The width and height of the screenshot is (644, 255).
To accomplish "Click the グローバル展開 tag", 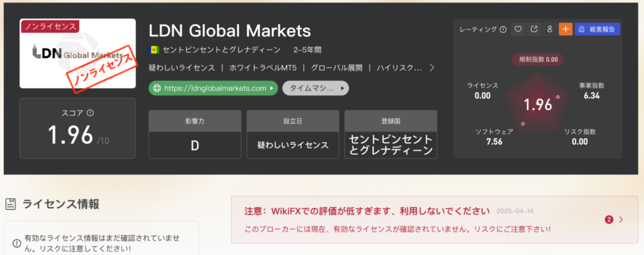I will pos(336,68).
